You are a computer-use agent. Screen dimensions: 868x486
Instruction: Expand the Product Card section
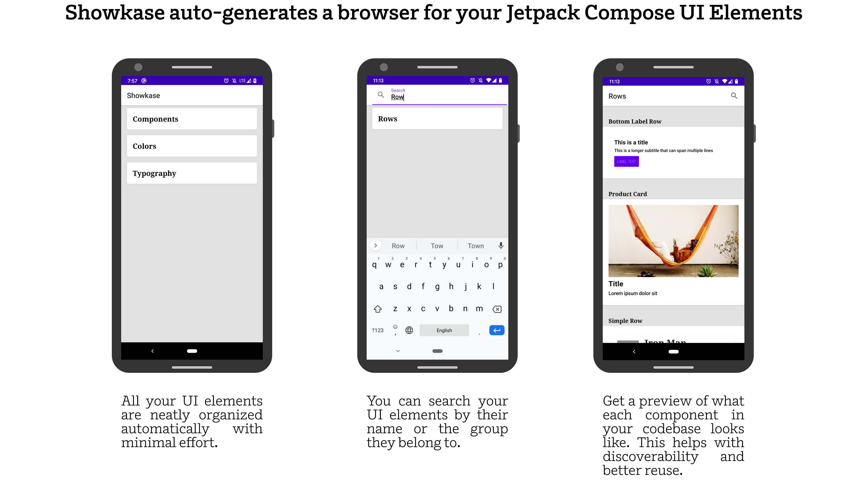[x=628, y=193]
